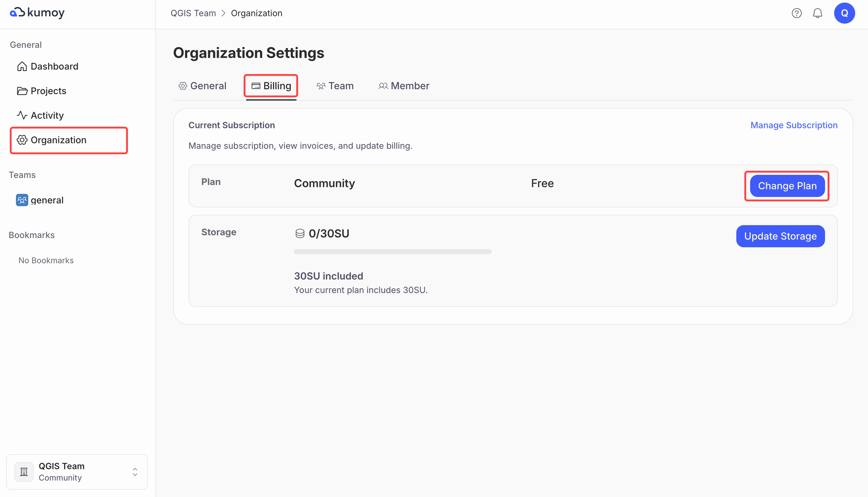The image size is (868, 497).
Task: Click the QGIS Team building icon
Action: 24,472
